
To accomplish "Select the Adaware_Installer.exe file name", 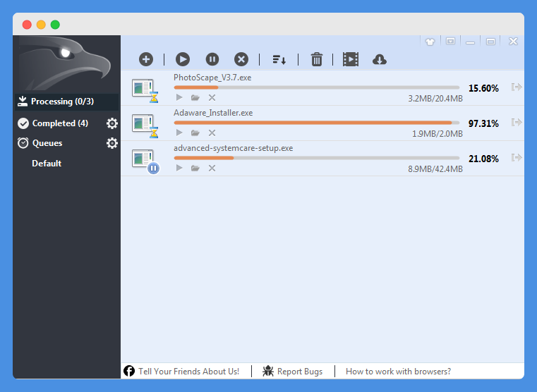I will click(213, 113).
